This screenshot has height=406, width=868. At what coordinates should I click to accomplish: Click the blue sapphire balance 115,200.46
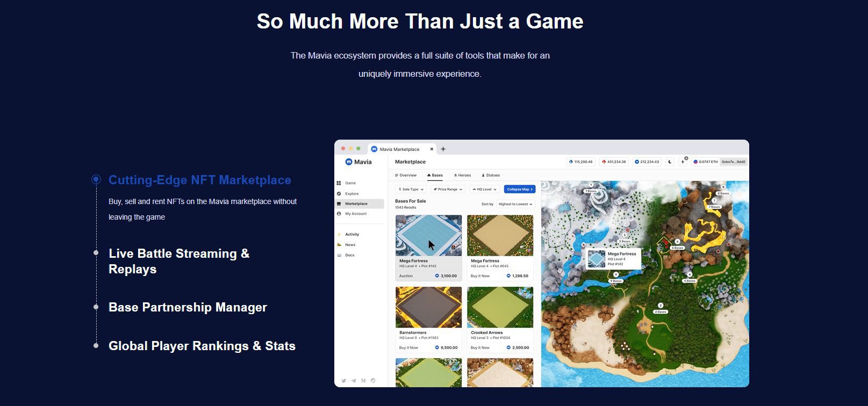point(580,162)
